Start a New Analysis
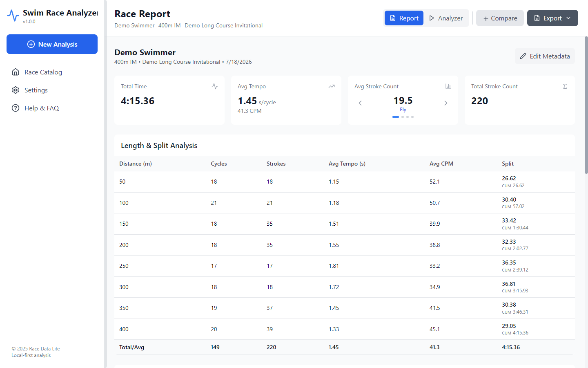The height and width of the screenshot is (368, 588). click(x=52, y=44)
